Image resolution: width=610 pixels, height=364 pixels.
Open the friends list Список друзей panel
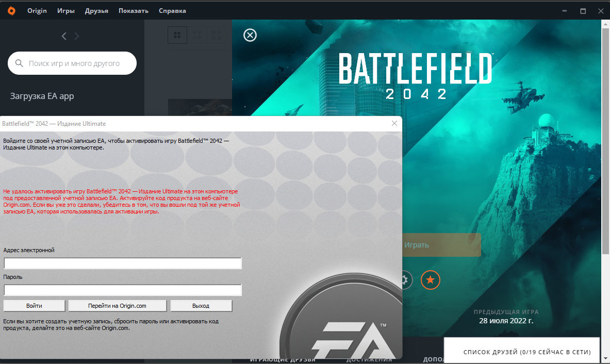pos(522,352)
